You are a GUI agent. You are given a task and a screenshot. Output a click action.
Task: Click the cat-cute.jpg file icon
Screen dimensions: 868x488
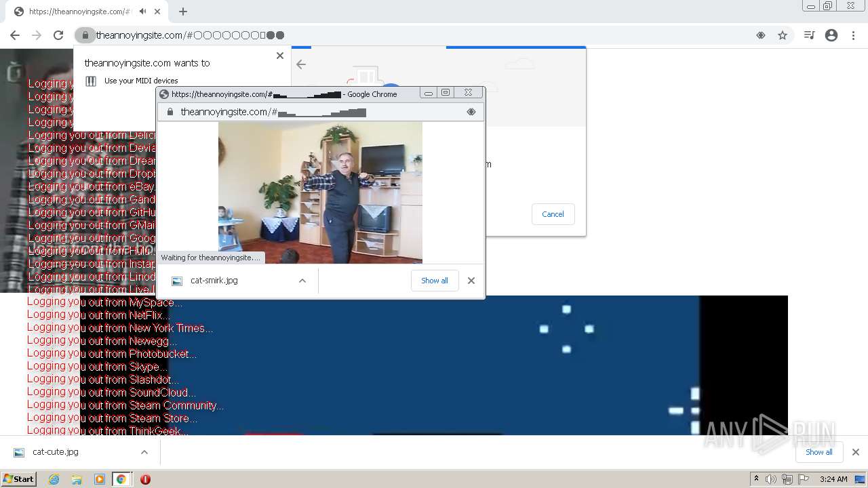click(x=19, y=452)
